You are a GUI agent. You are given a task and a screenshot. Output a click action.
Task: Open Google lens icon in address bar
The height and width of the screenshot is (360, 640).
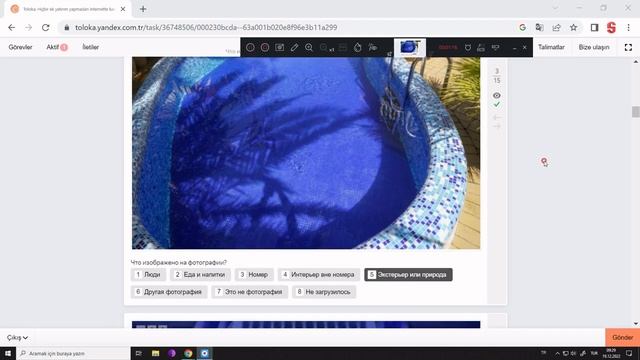coord(522,27)
